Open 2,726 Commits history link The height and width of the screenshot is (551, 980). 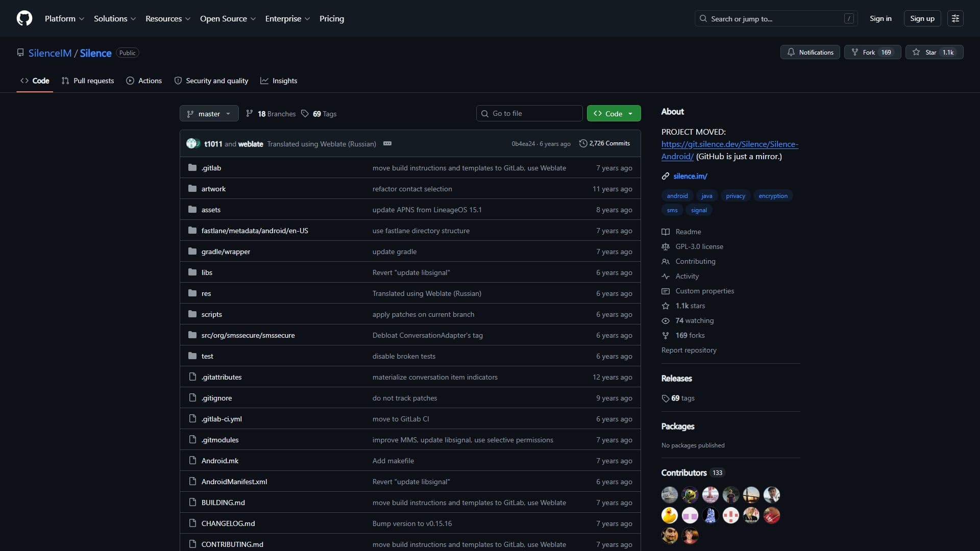pyautogui.click(x=605, y=143)
